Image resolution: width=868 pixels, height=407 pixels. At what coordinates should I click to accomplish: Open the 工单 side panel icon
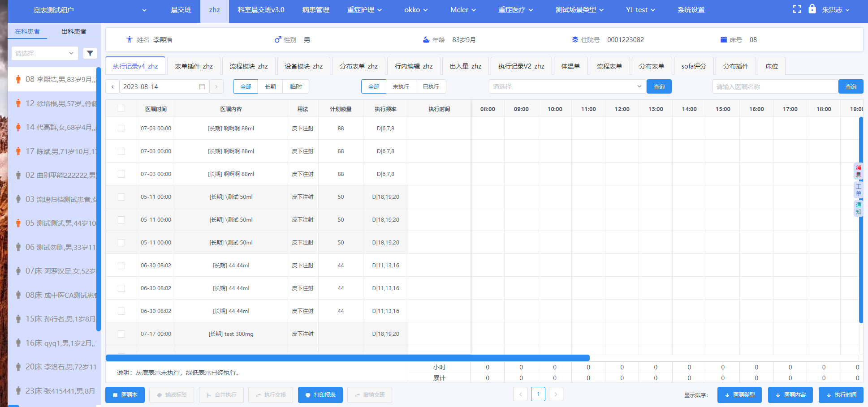(x=858, y=190)
